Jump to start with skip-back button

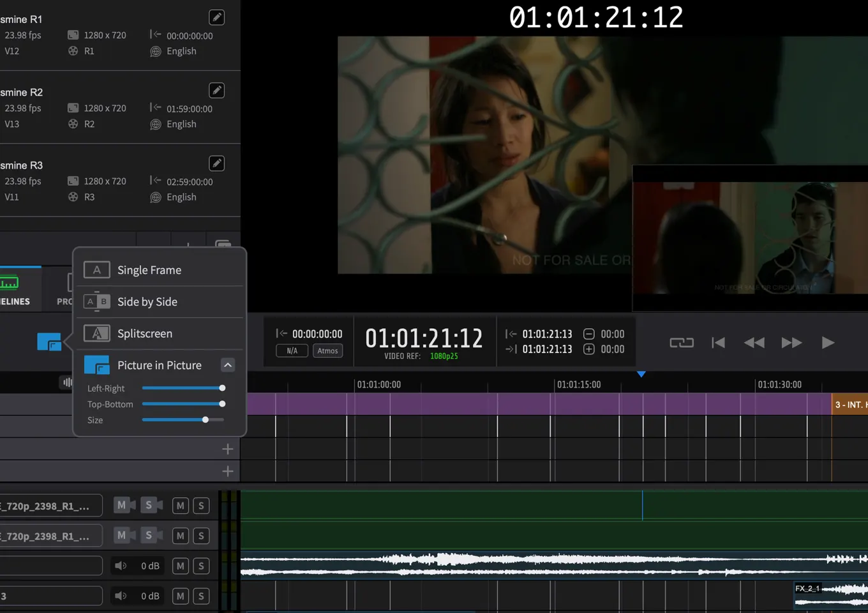pyautogui.click(x=718, y=343)
